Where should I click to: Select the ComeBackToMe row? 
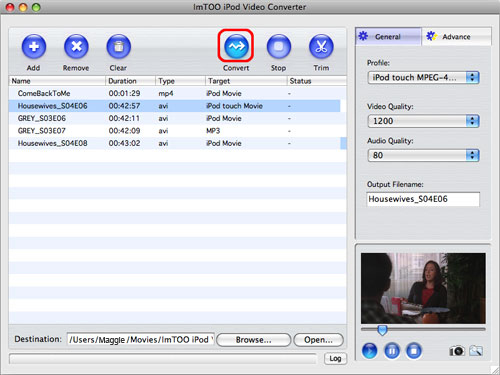[x=175, y=93]
